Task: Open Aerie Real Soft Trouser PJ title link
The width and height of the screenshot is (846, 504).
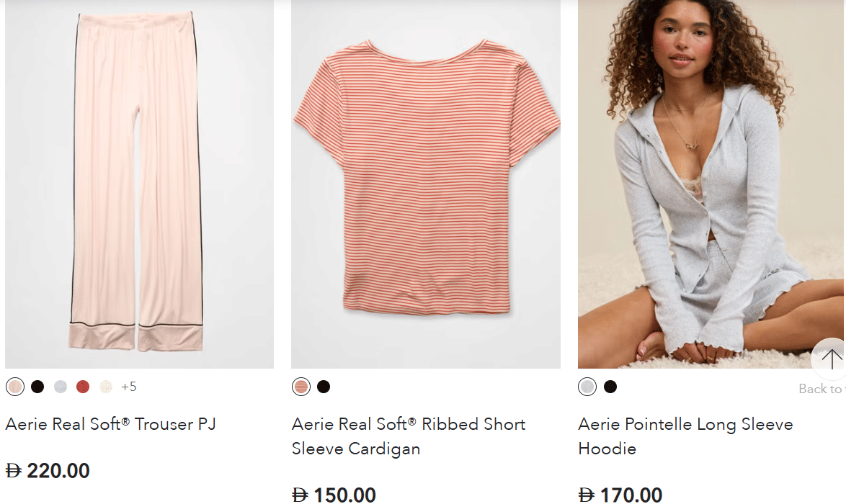Action: point(111,424)
